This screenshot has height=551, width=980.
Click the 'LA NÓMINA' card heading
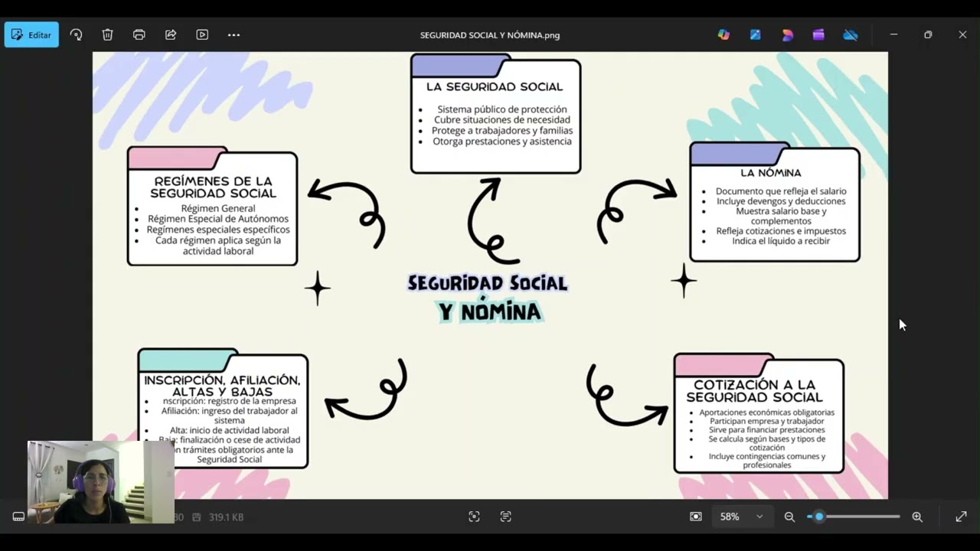pos(771,173)
